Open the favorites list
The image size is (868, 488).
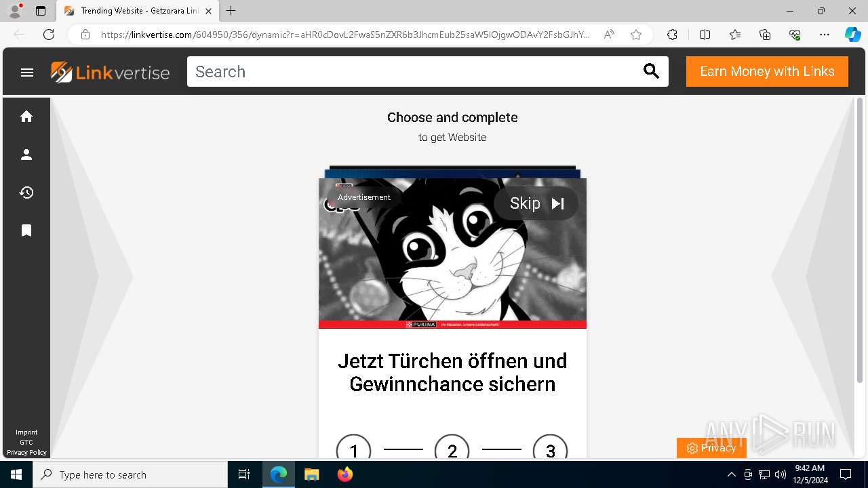tap(735, 35)
